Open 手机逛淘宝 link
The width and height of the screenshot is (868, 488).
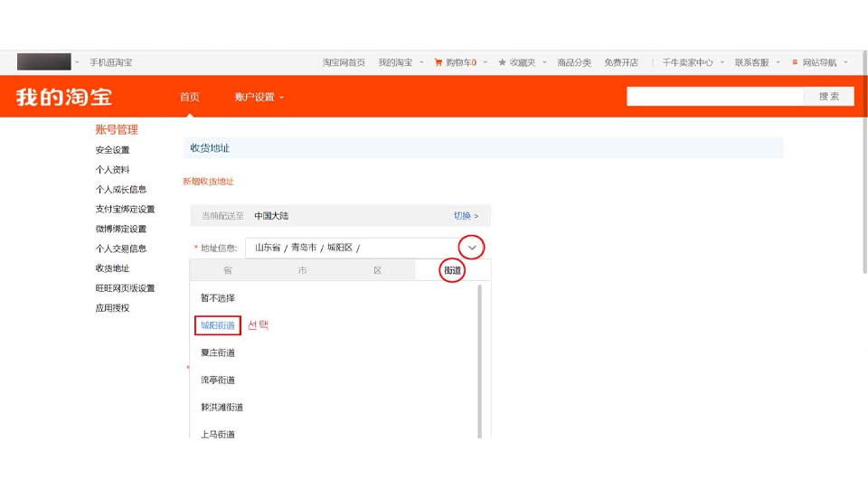point(110,62)
